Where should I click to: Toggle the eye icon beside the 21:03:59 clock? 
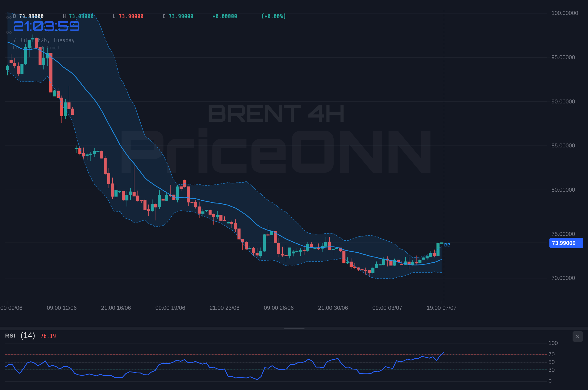tap(8, 32)
